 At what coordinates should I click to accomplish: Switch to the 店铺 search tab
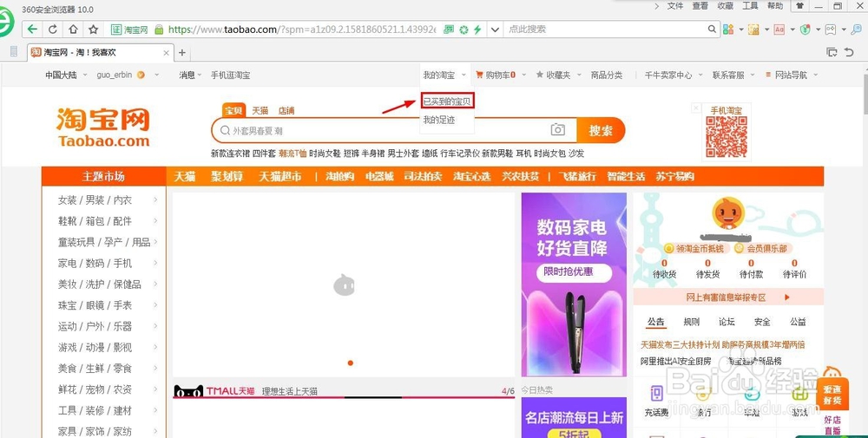point(286,110)
